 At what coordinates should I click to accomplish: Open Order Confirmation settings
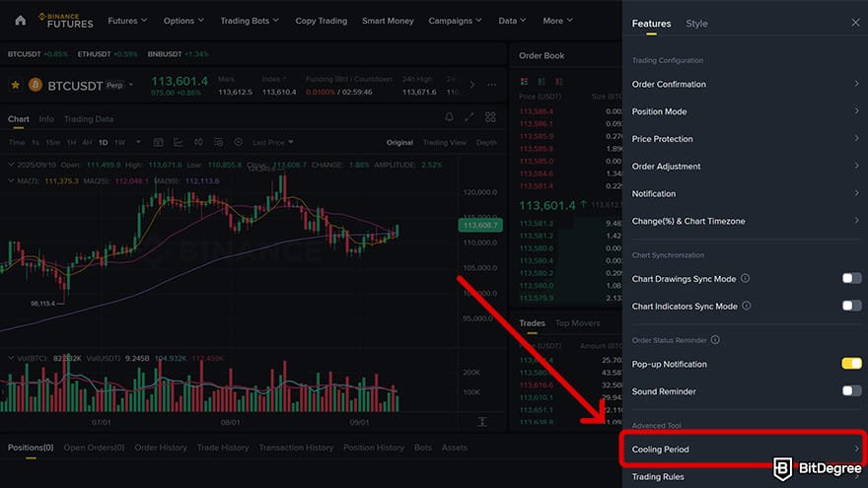pos(745,84)
